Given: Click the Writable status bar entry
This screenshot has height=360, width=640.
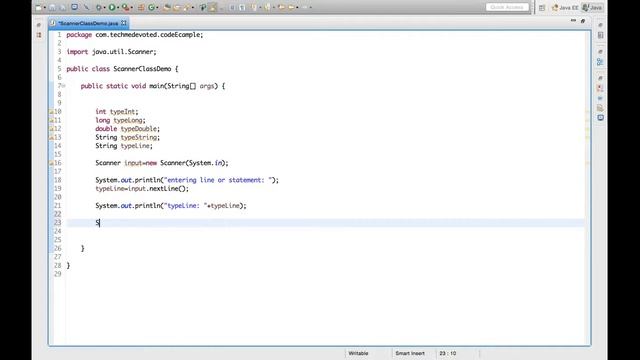Looking at the screenshot, I should [x=358, y=353].
